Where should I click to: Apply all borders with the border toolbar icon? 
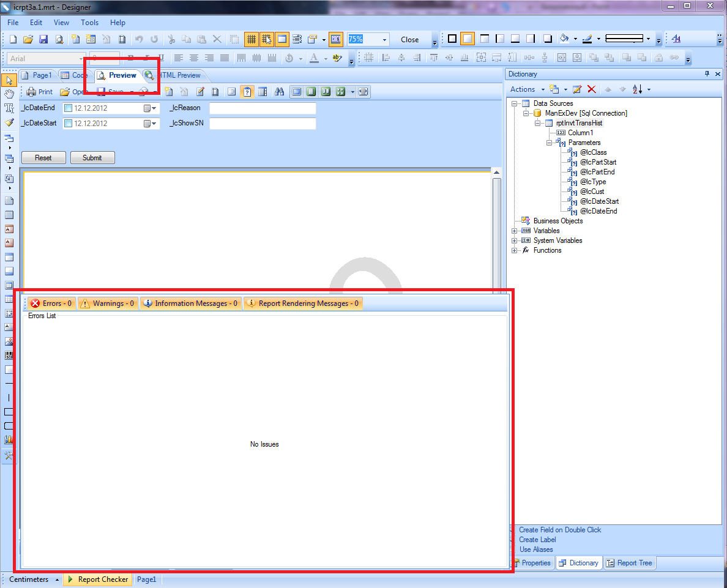(x=452, y=39)
